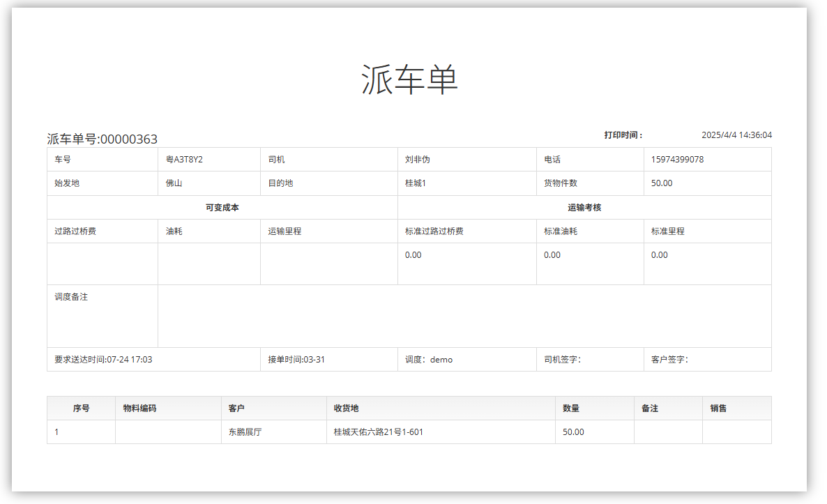This screenshot has width=827, height=504.
Task: Click the 派车单 document title
Action: [x=409, y=79]
